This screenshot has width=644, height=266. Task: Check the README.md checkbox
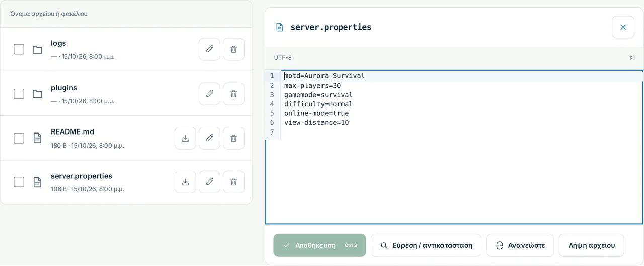coord(19,138)
